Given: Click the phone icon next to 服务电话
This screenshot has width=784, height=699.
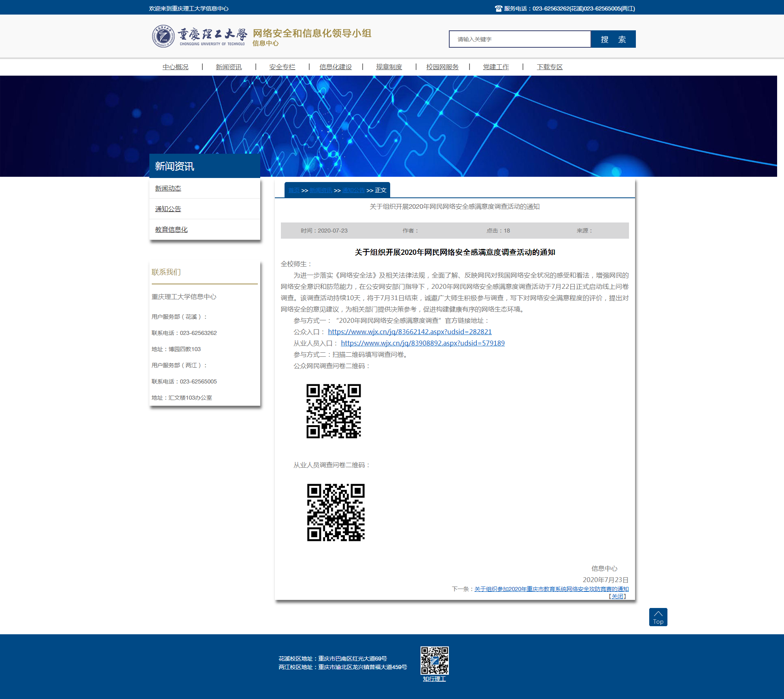Looking at the screenshot, I should point(498,8).
